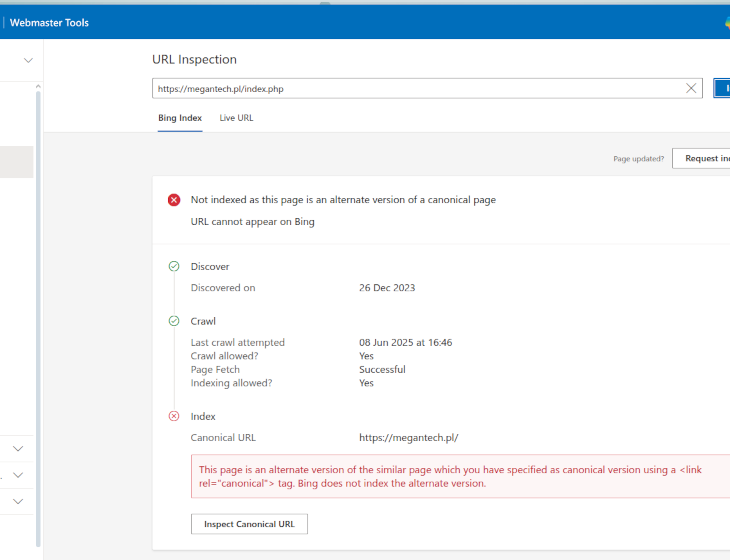
Task: Switch to the Bing Index tab
Action: [180, 118]
